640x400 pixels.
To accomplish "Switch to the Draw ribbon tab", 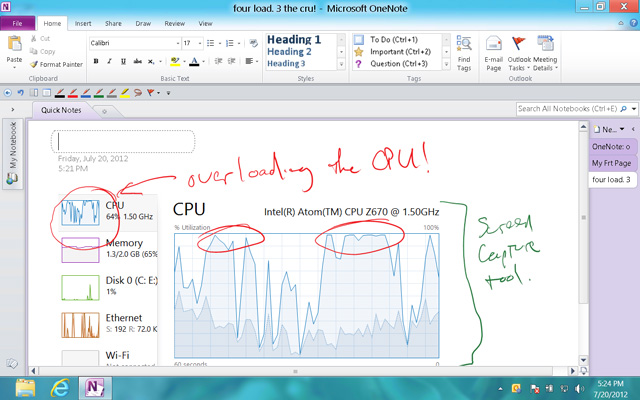I will point(143,23).
